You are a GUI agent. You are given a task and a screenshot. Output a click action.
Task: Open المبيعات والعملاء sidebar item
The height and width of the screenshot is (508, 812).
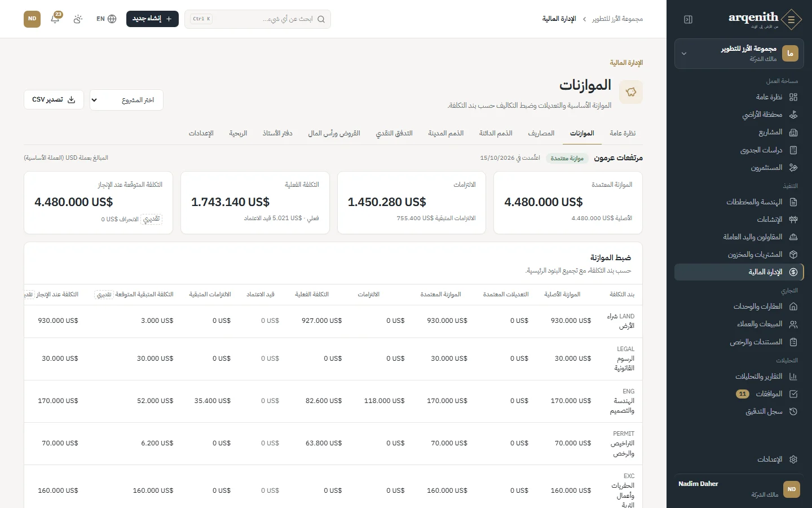coord(739,324)
